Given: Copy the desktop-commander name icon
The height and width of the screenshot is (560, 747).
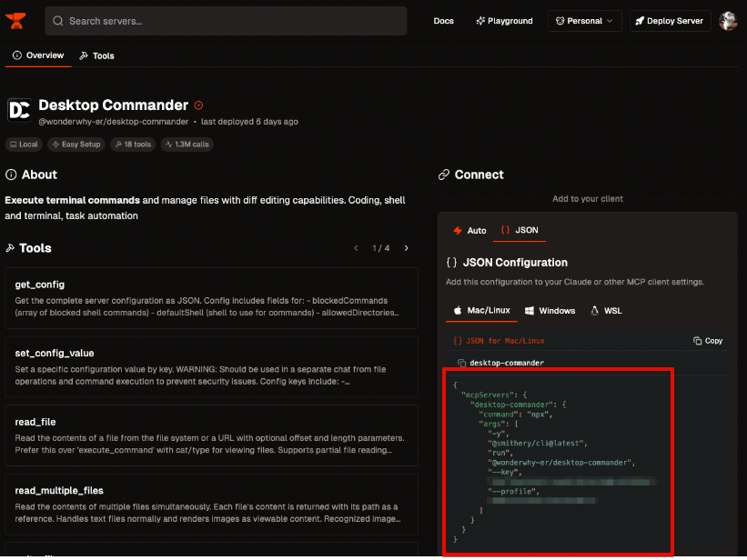Looking at the screenshot, I should (461, 363).
